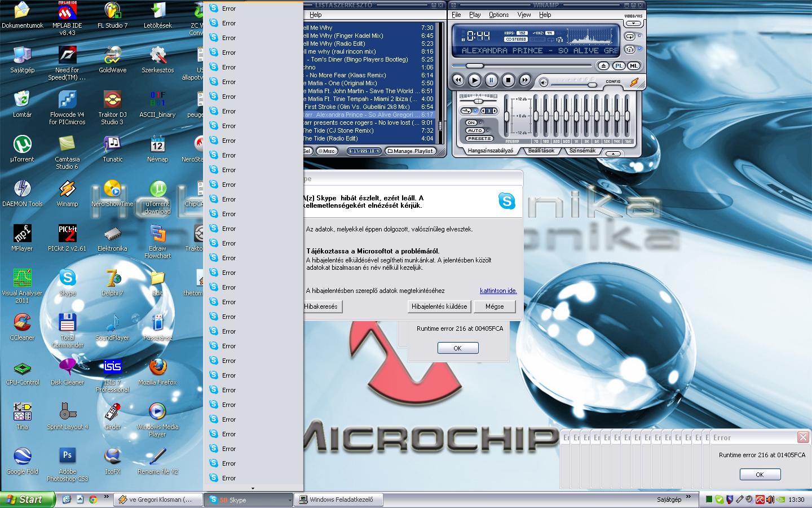This screenshot has height=508, width=812.
Task: Select the Google Föld desktop icon
Action: [22, 461]
